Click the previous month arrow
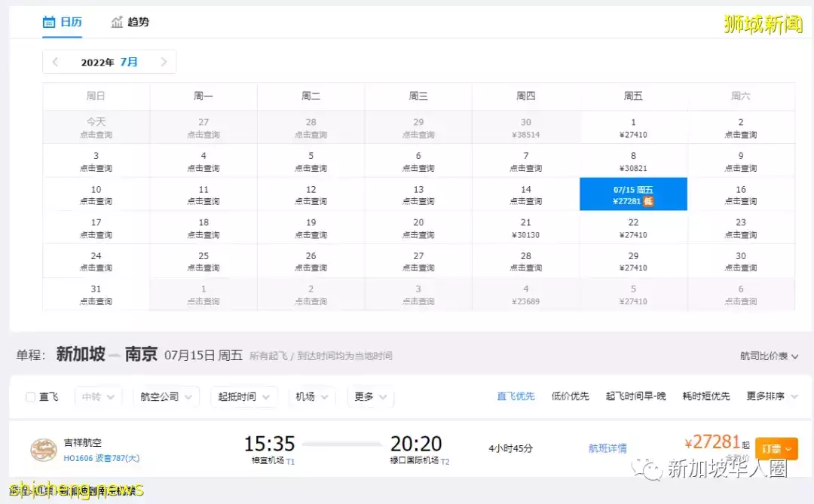 coord(54,62)
